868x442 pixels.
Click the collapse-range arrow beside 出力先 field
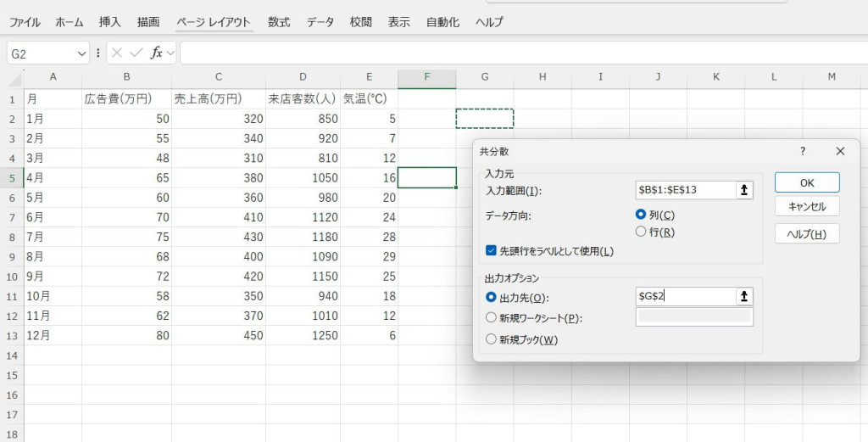click(744, 296)
